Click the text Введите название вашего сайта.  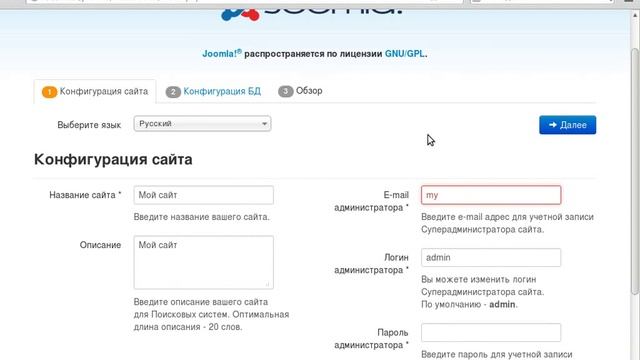point(202,217)
